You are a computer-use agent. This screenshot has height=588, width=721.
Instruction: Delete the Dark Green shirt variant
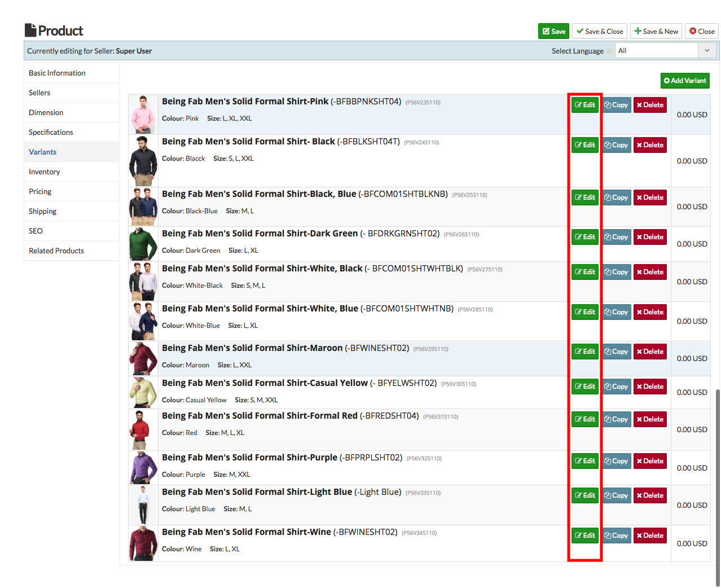coord(650,237)
